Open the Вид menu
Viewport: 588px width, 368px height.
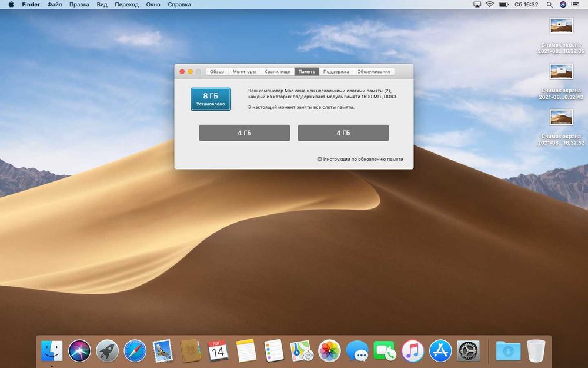102,5
